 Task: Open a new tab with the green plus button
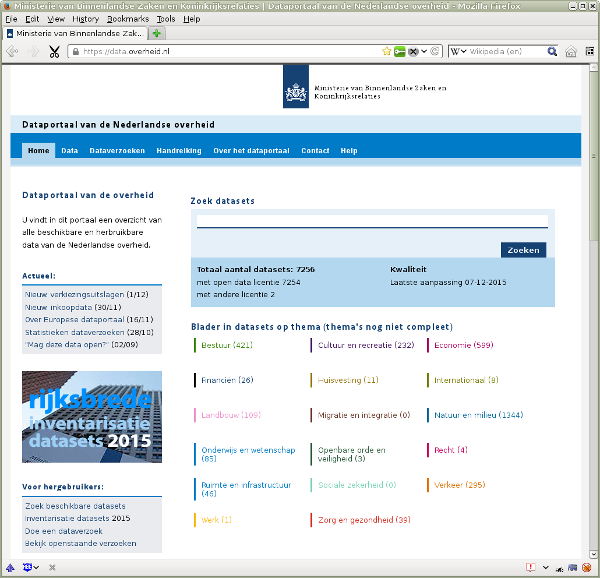(157, 33)
